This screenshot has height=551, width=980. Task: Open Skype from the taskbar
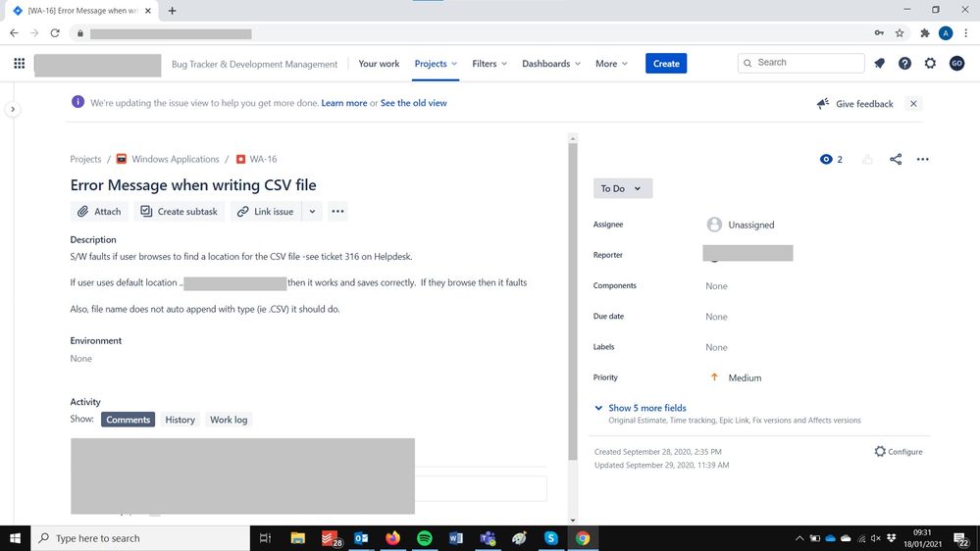(x=550, y=538)
